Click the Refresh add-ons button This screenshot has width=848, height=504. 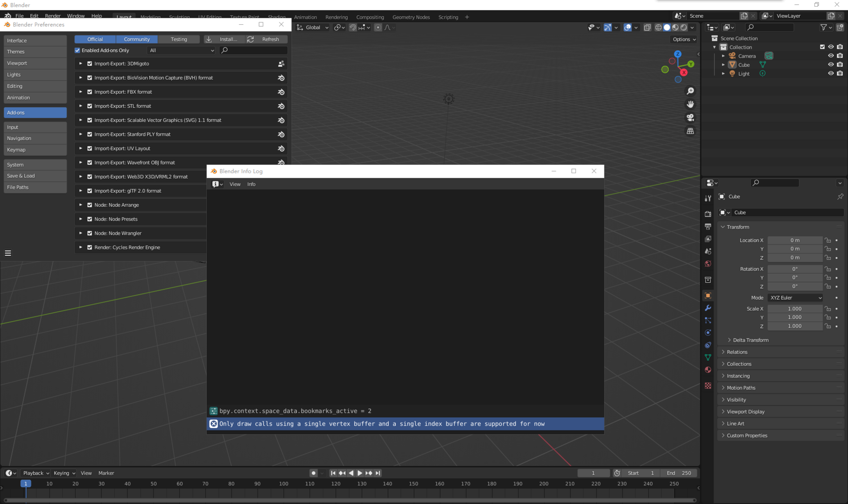tap(266, 39)
